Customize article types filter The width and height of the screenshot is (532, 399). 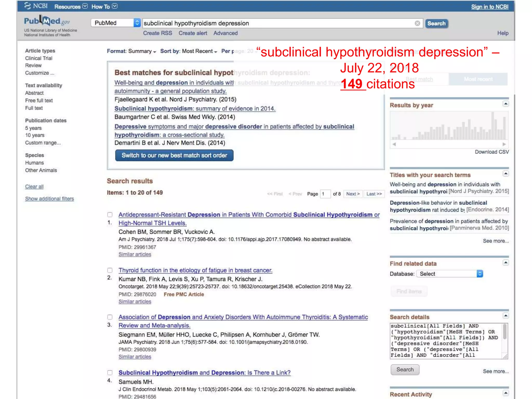[39, 73]
